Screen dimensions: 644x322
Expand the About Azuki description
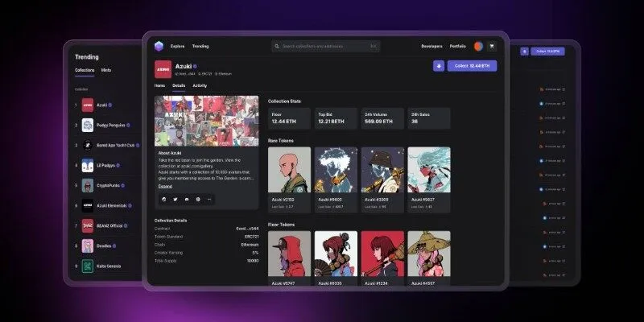165,187
